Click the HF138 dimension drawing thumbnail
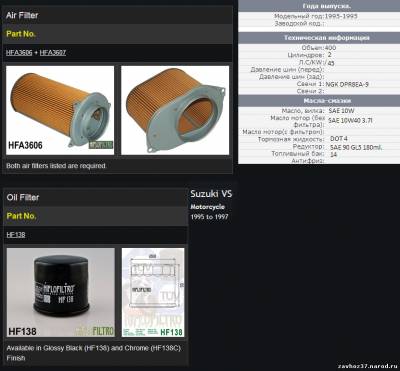 pos(153,292)
